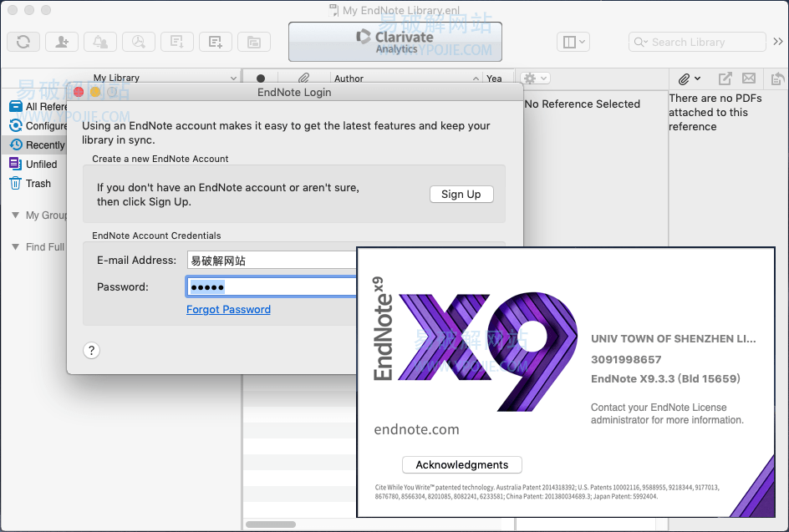Click the Find Full Text magnifier icon

coord(139,42)
